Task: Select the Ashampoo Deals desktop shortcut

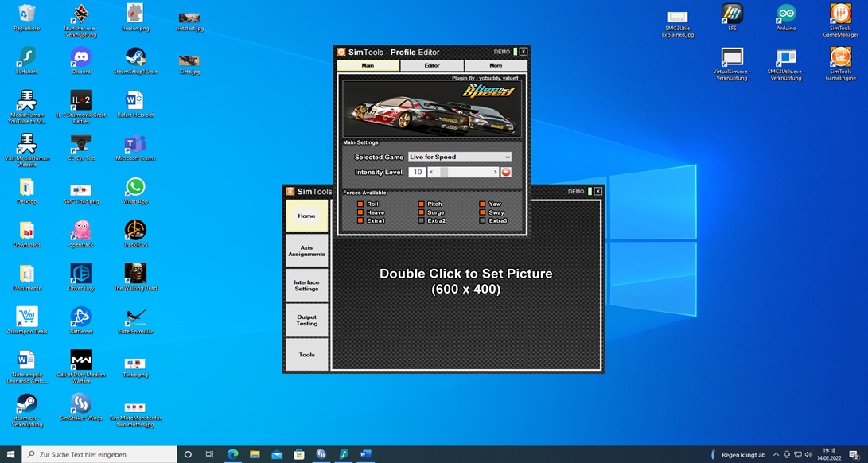Action: (27, 321)
